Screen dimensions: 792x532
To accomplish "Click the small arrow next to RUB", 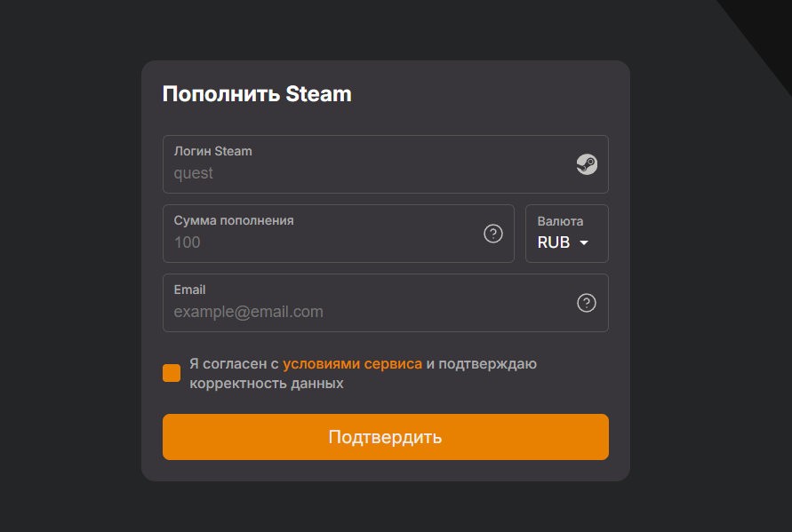I will (x=584, y=243).
